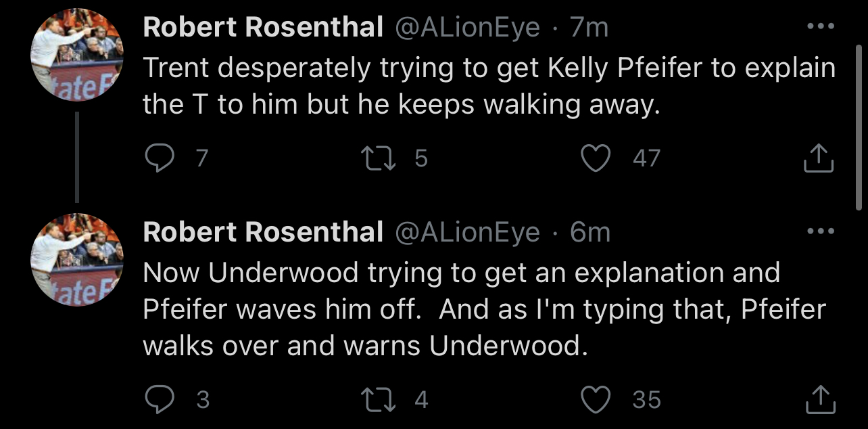Open the tweet about Trent and the T
The image size is (868, 429).
pyautogui.click(x=473, y=86)
